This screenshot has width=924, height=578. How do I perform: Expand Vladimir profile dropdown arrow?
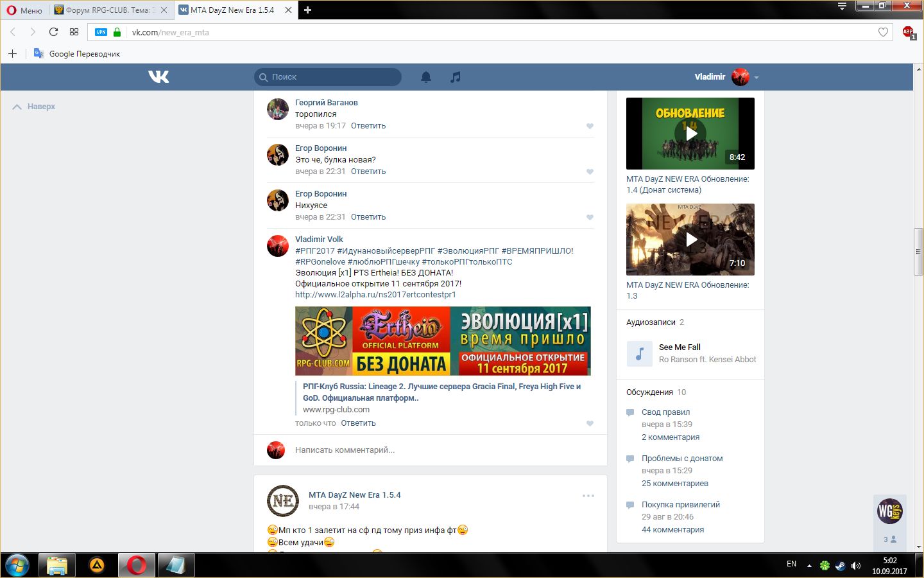(757, 78)
